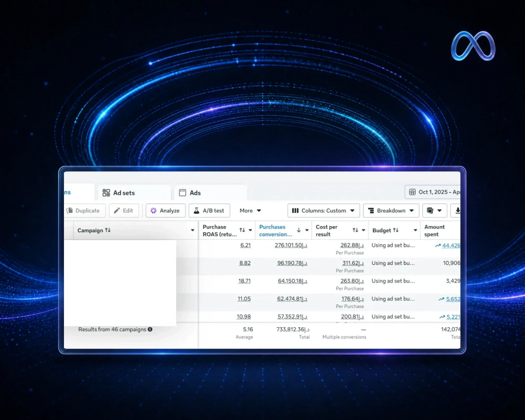Image resolution: width=525 pixels, height=420 pixels.
Task: Click the Edit button
Action: (x=124, y=211)
